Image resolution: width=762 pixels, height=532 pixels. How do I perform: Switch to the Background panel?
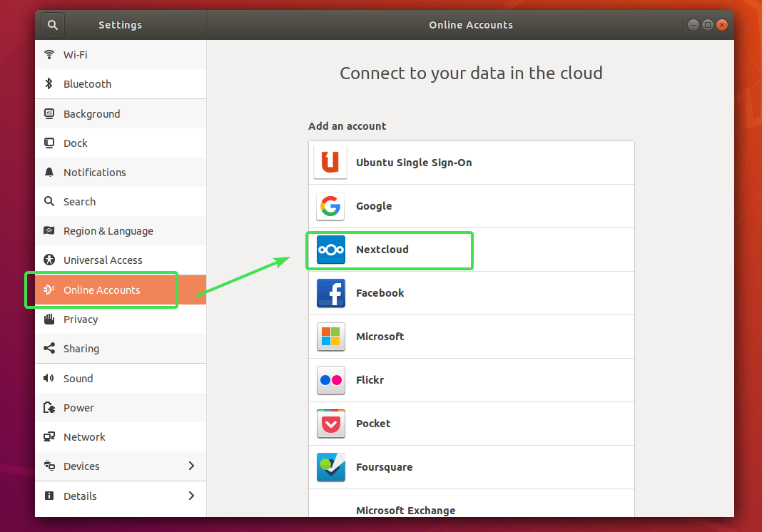(x=121, y=113)
